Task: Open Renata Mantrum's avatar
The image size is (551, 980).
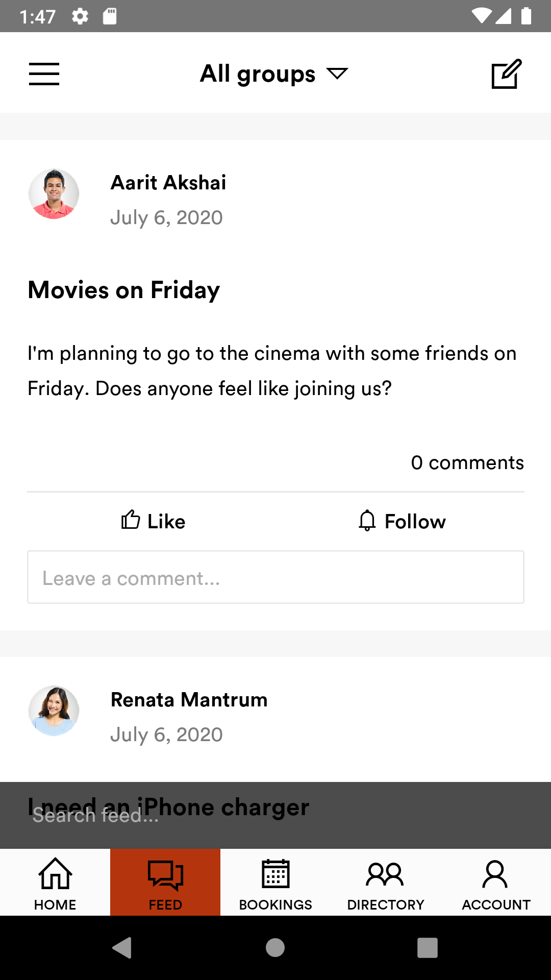Action: click(54, 711)
